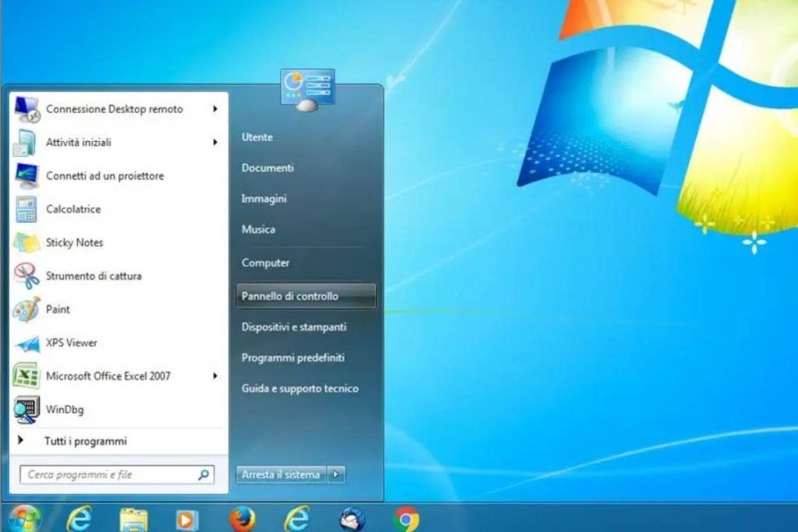Click the Microsoft Office Excel 2007 icon

tap(26, 376)
